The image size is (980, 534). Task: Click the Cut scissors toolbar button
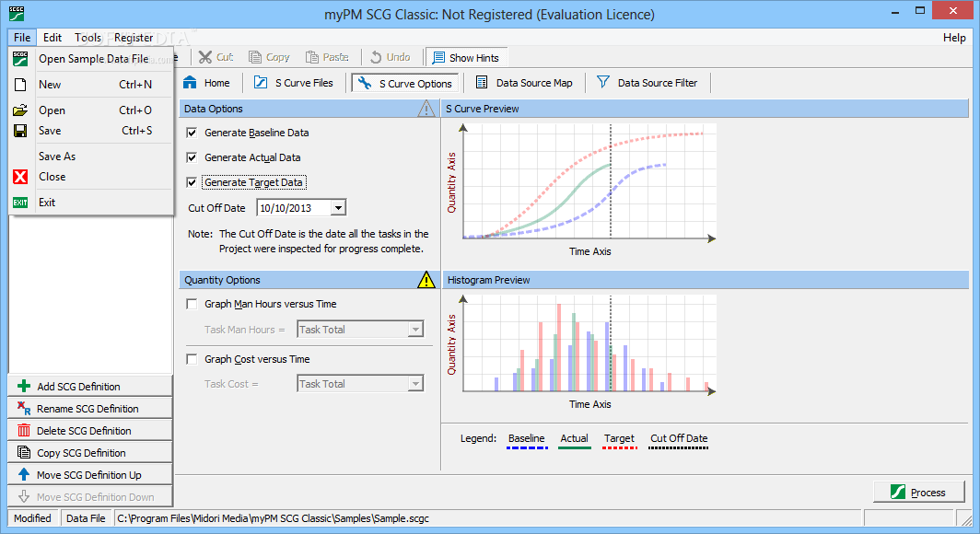point(216,57)
